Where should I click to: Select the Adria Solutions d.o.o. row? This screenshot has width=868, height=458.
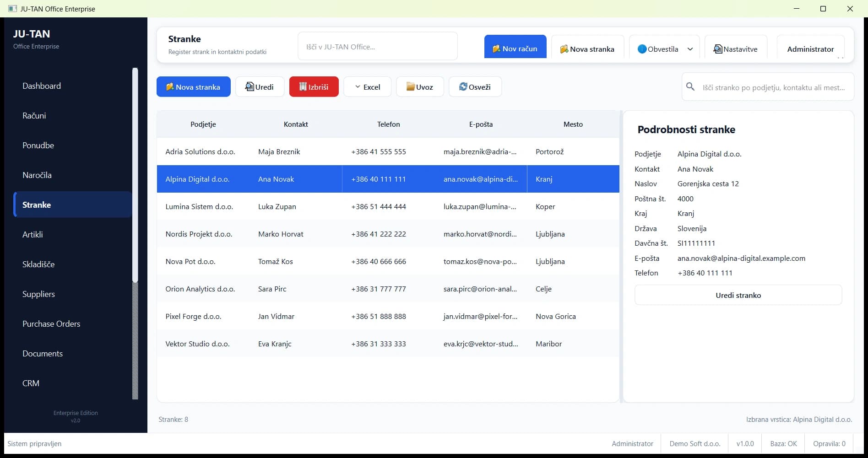click(388, 151)
